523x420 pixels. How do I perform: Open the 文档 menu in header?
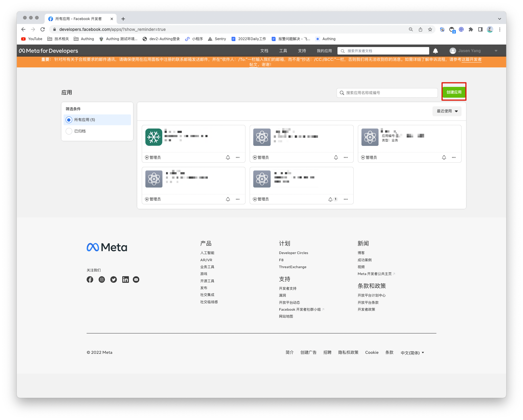point(264,51)
